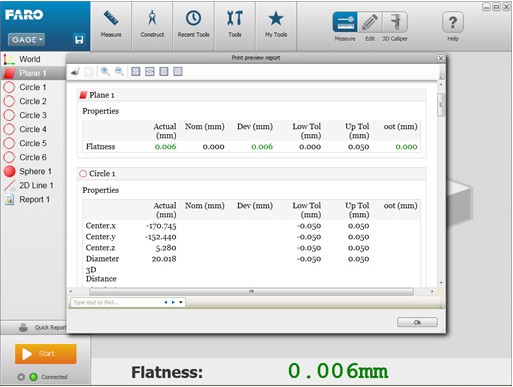Click find next arrow
The height and width of the screenshot is (387, 513).
(173, 302)
